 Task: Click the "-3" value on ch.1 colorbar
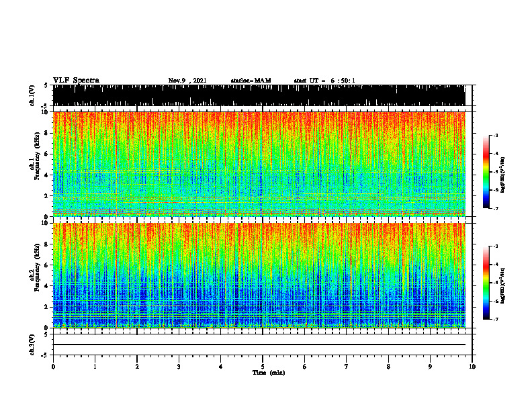[x=496, y=136]
